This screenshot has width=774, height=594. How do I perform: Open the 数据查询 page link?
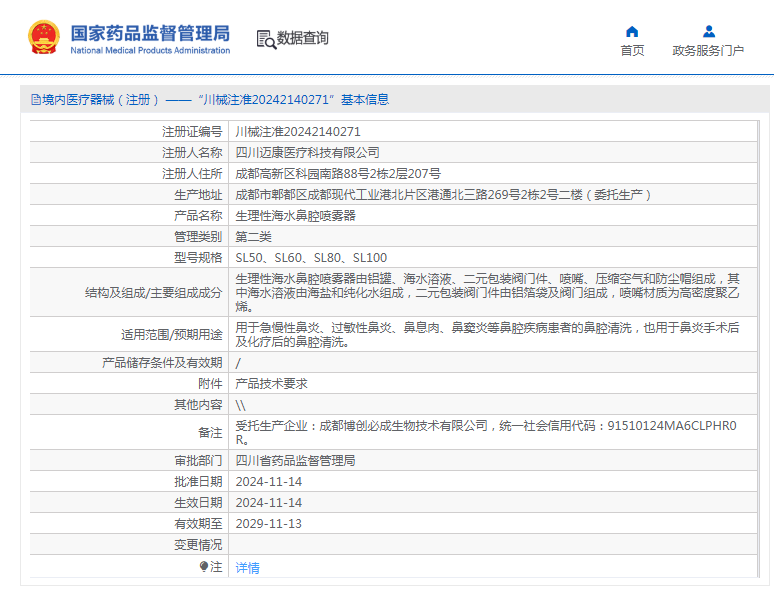tap(302, 39)
